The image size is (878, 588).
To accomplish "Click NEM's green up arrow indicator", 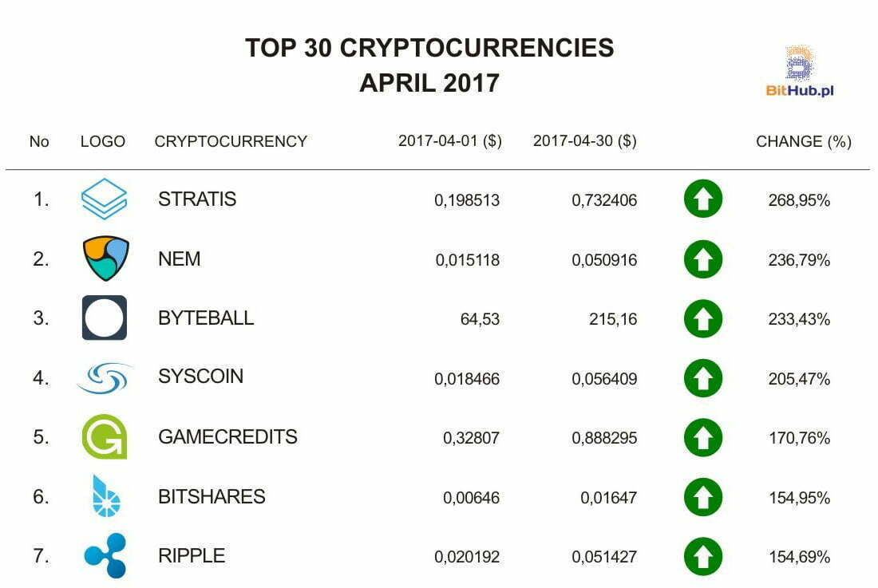I will click(x=702, y=259).
